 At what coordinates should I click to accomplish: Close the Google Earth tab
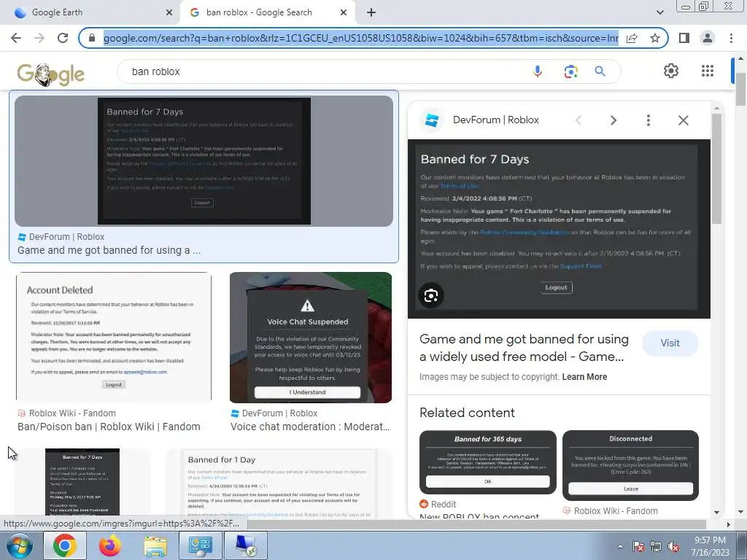(x=169, y=12)
